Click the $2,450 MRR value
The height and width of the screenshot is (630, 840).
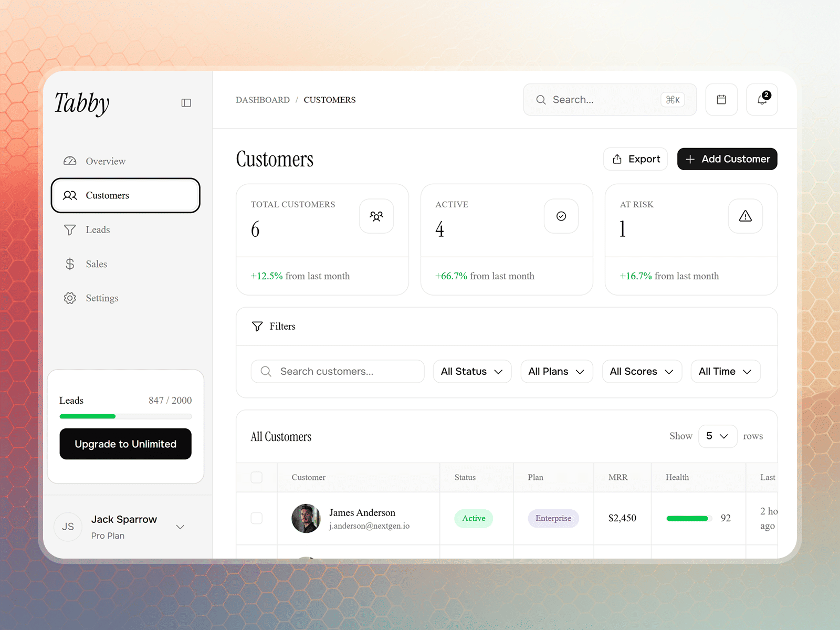pos(622,518)
